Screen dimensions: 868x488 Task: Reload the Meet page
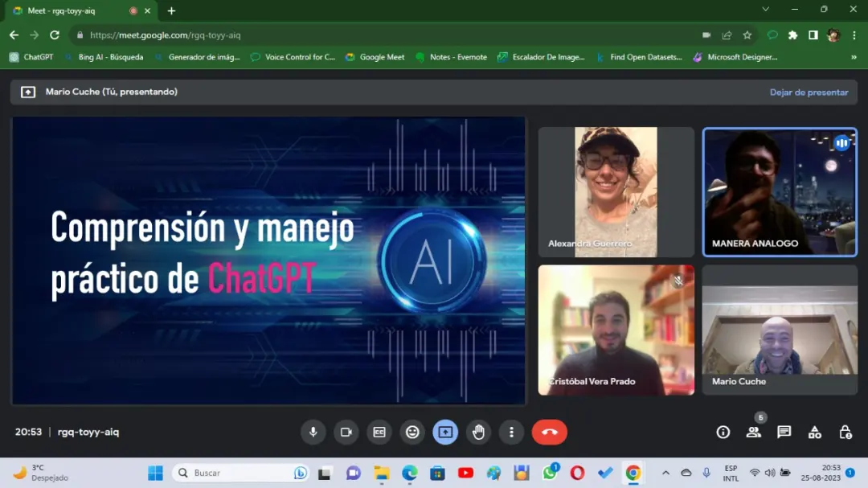click(55, 35)
